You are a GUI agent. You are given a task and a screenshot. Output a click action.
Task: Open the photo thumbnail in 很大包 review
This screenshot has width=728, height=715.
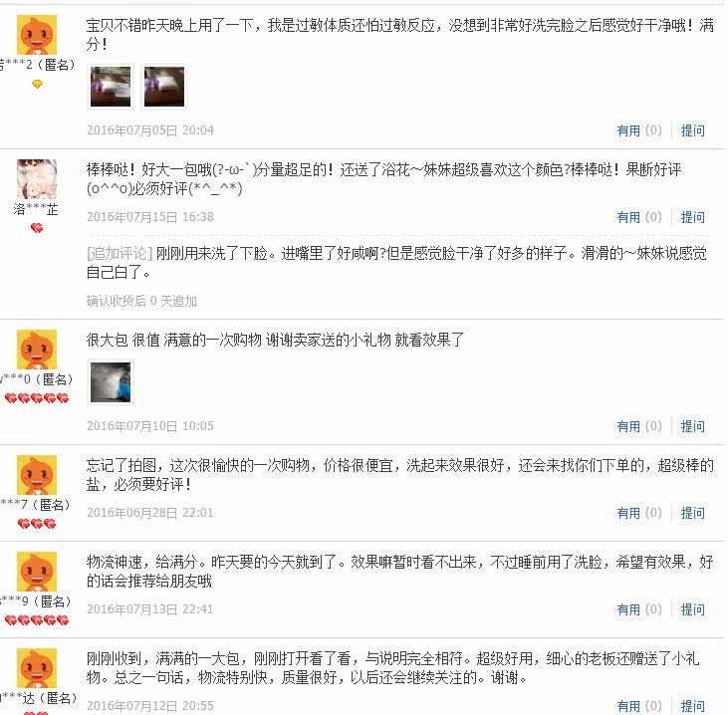tap(111, 382)
